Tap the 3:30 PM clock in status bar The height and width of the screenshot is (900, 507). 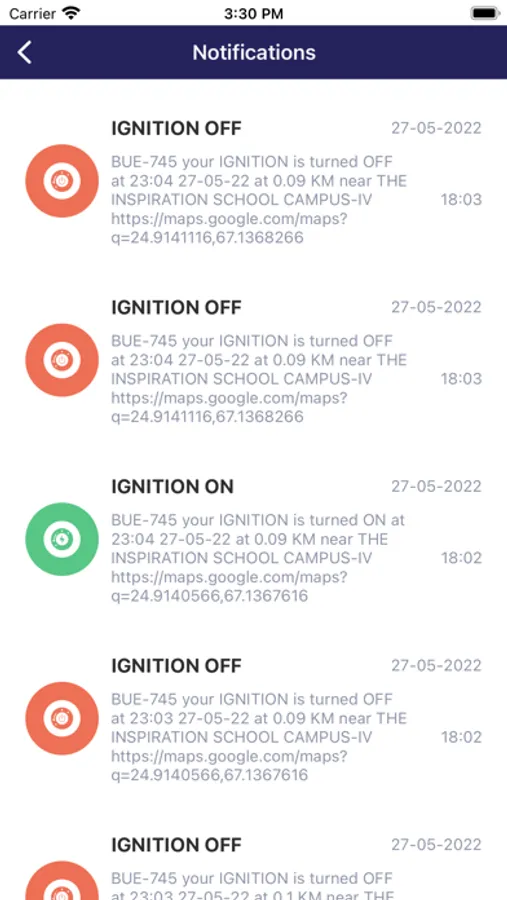coord(253,14)
